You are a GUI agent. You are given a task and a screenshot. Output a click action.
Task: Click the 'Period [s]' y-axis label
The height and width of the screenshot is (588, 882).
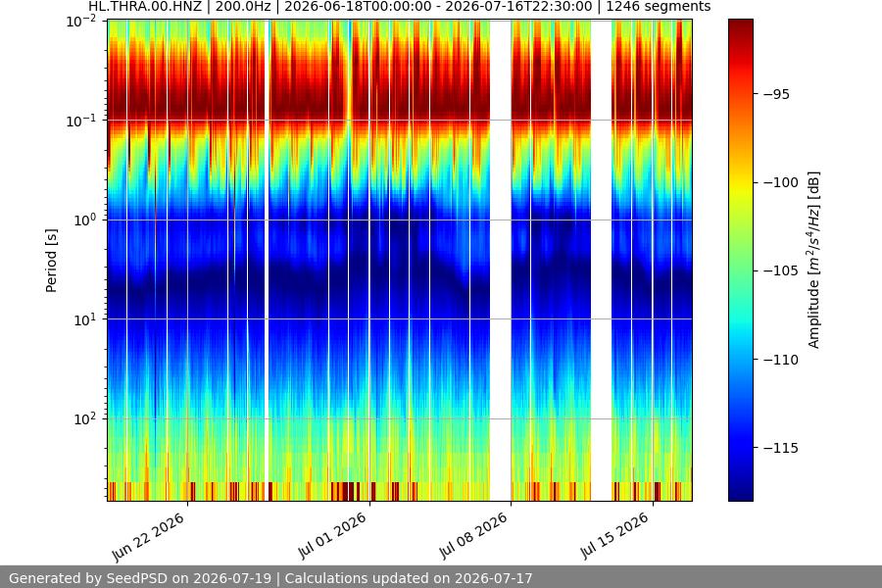click(51, 261)
